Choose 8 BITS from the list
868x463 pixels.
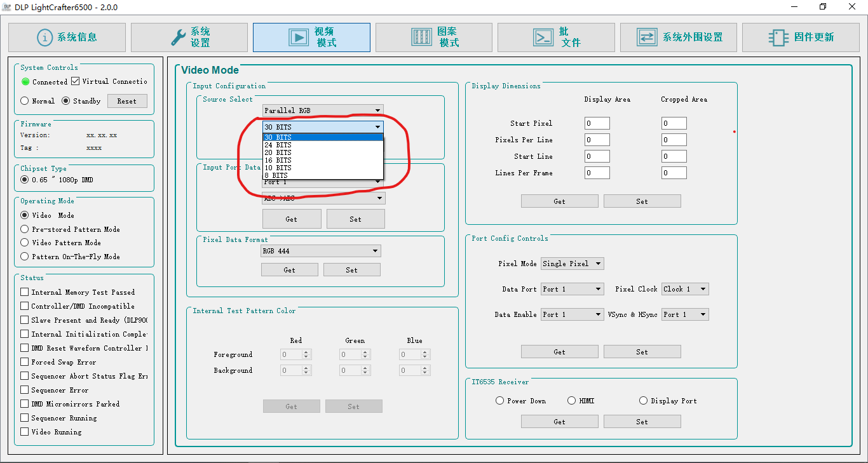323,175
